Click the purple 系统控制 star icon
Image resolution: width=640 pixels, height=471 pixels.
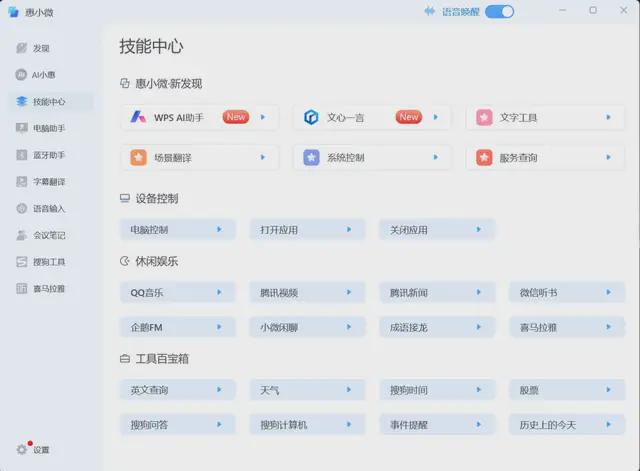pyautogui.click(x=311, y=158)
